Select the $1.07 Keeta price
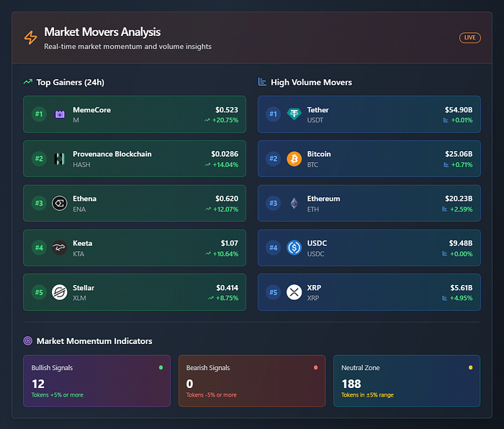This screenshot has height=429, width=504. pyautogui.click(x=230, y=243)
